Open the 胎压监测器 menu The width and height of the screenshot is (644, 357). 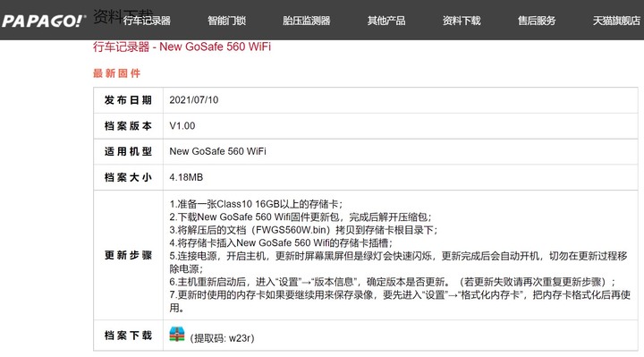click(x=307, y=21)
